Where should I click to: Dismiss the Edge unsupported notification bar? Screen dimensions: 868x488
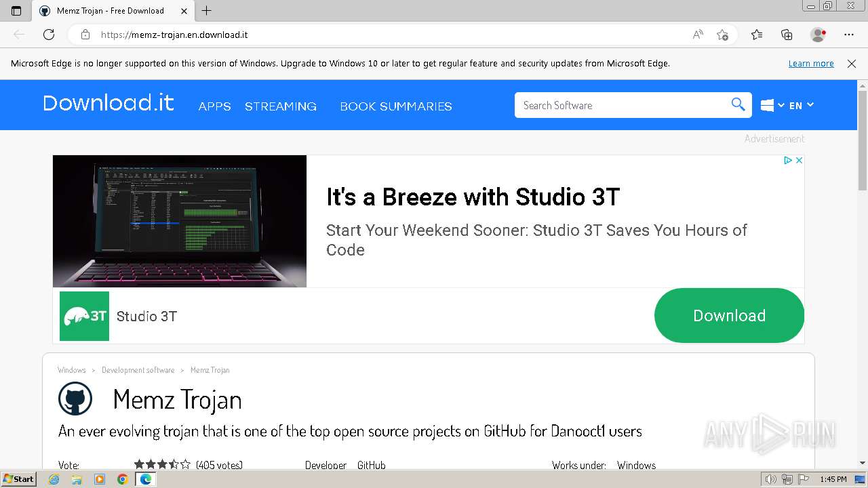852,64
